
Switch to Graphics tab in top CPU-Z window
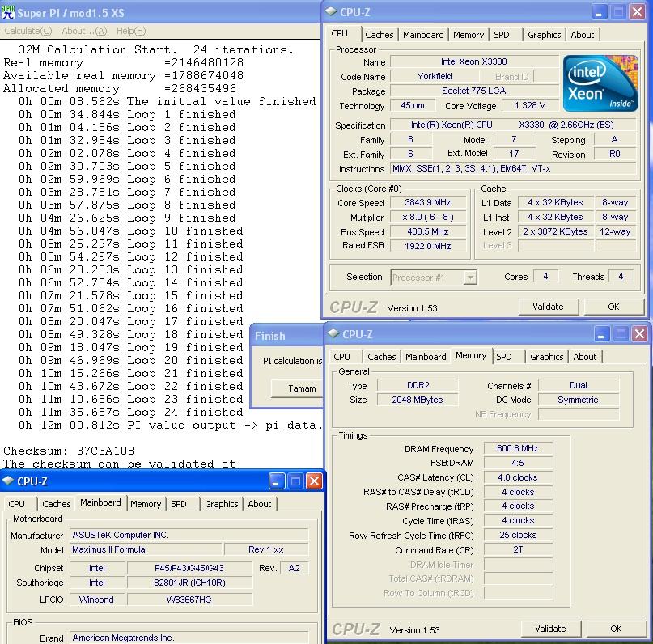coord(544,35)
